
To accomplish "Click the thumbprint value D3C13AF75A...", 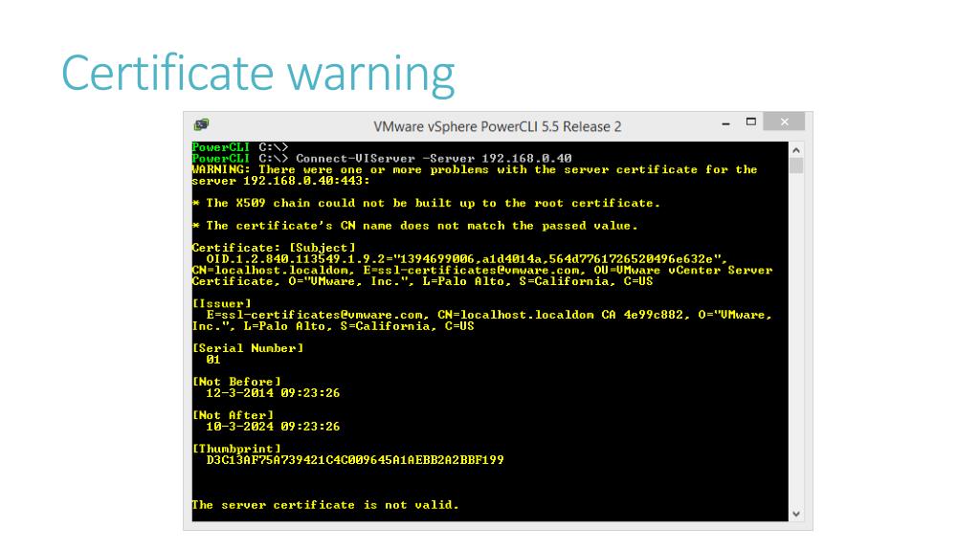I will tap(355, 460).
